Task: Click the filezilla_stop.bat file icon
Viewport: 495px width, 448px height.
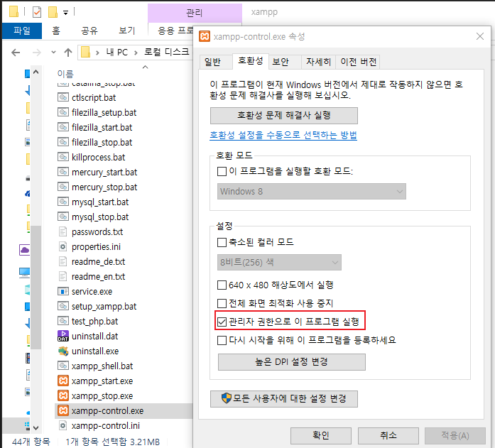Action: click(63, 142)
